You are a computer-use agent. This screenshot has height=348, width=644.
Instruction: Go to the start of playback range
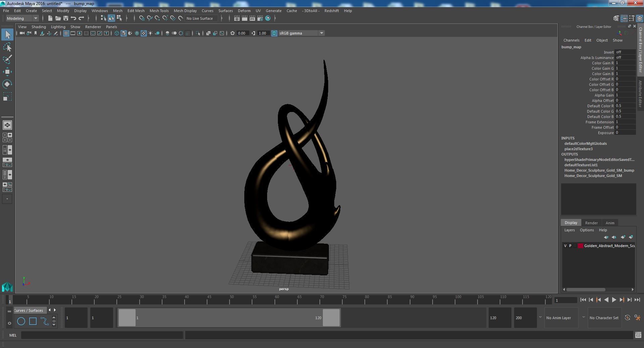(x=583, y=300)
